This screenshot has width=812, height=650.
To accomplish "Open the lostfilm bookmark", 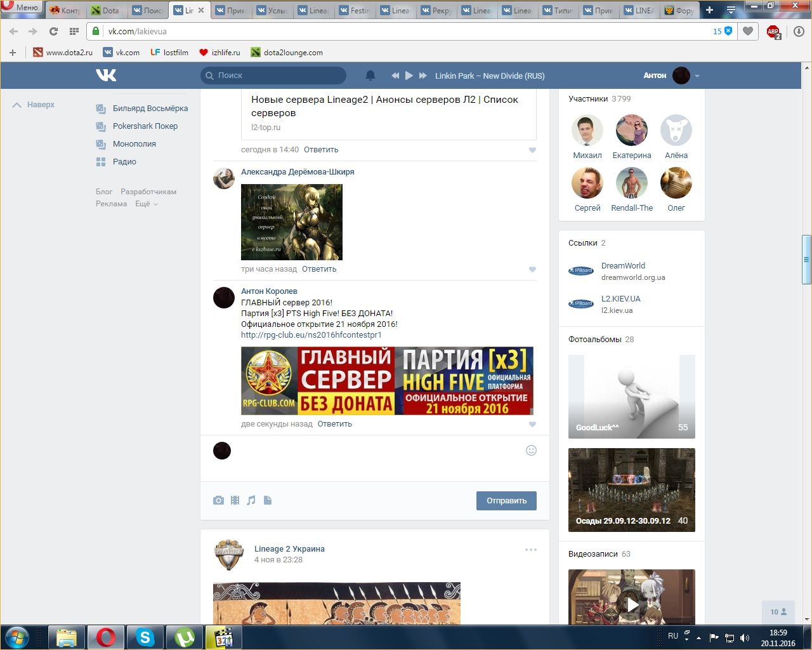I will (x=169, y=53).
